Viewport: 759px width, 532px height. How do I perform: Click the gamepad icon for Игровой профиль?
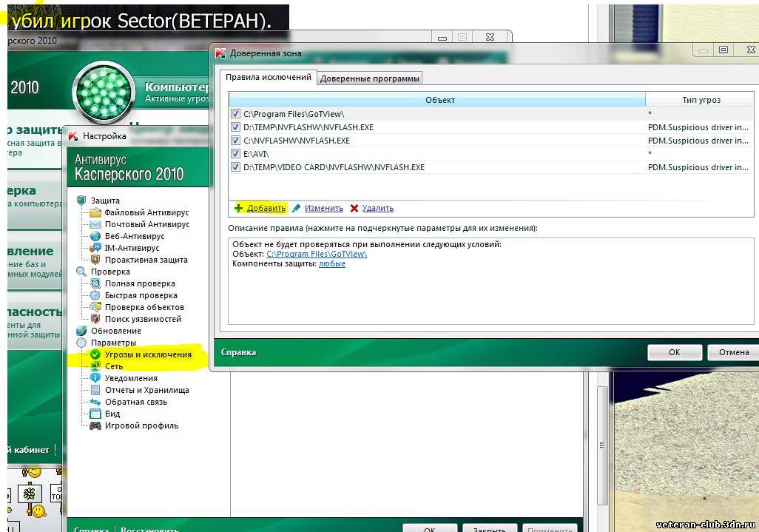95,425
